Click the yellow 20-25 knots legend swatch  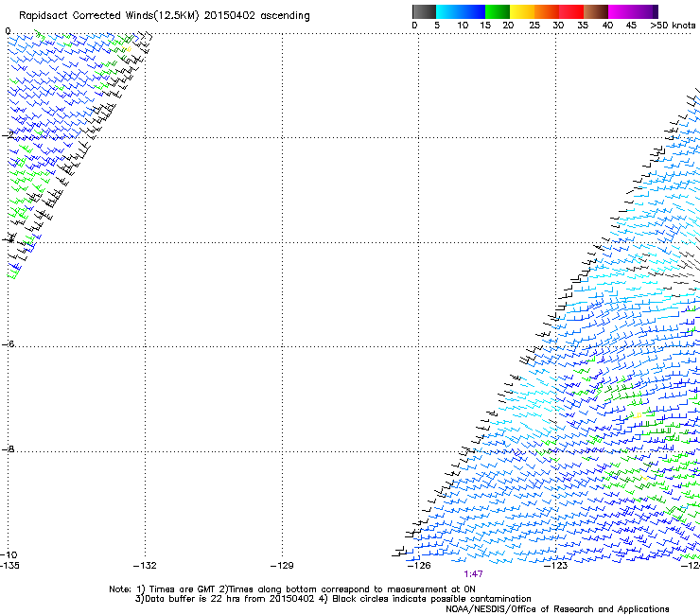(521, 11)
